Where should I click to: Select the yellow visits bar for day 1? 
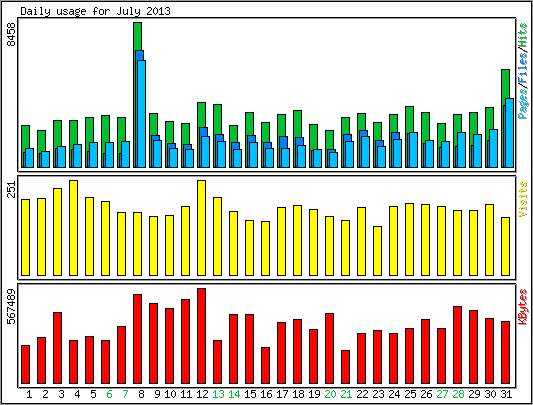[x=25, y=237]
